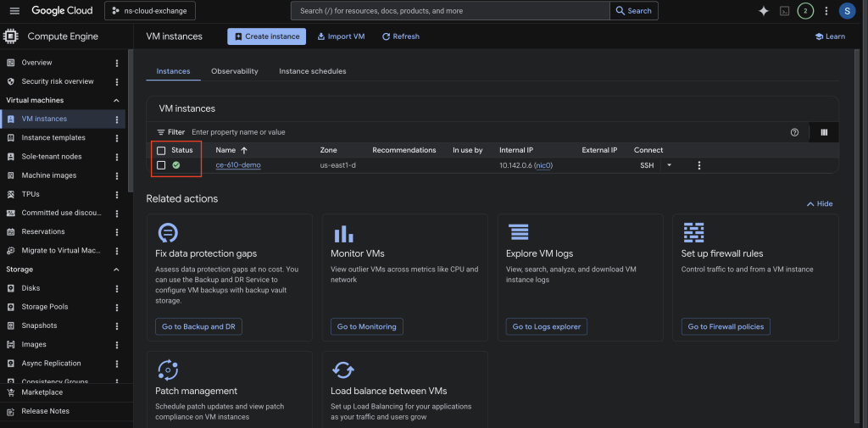
Task: Click Create instance button
Action: point(266,36)
